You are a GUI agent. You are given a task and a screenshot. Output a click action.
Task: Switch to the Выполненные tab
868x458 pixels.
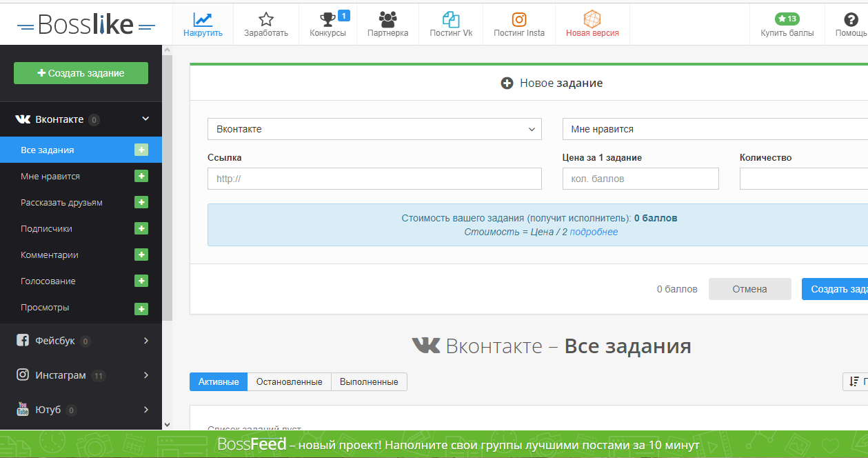(x=369, y=381)
